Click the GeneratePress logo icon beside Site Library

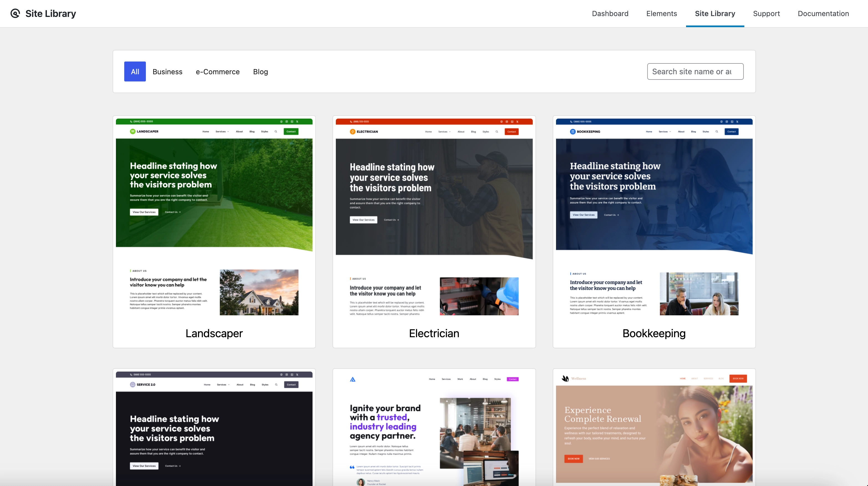15,14
